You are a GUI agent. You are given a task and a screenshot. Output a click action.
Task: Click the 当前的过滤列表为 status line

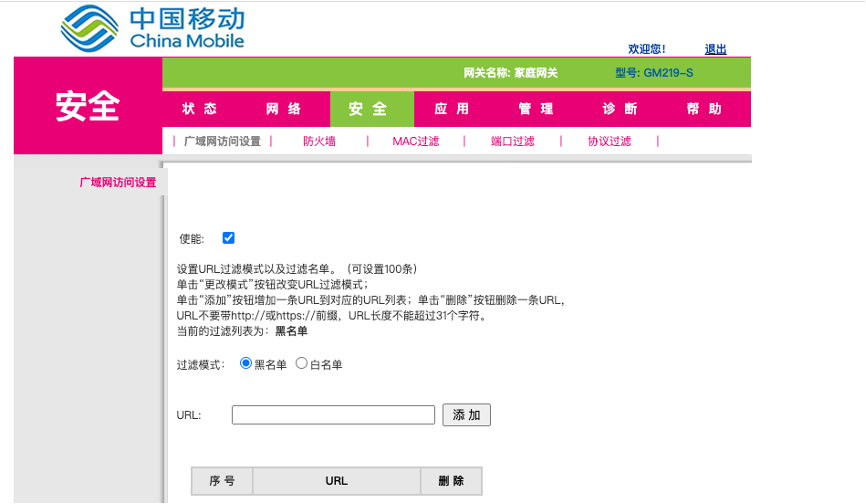click(x=242, y=331)
